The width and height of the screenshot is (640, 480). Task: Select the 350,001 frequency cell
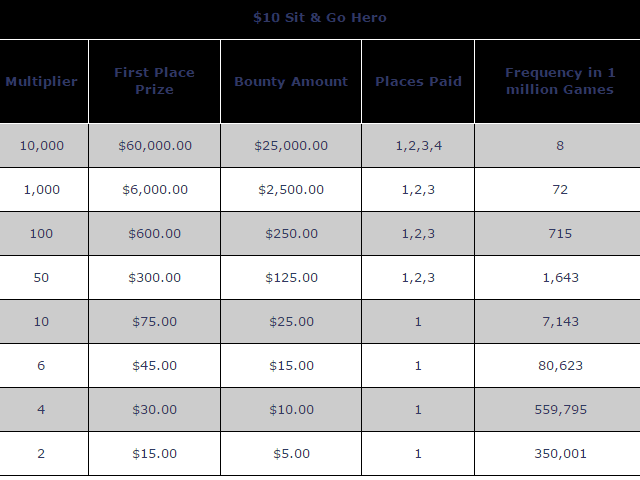[560, 454]
